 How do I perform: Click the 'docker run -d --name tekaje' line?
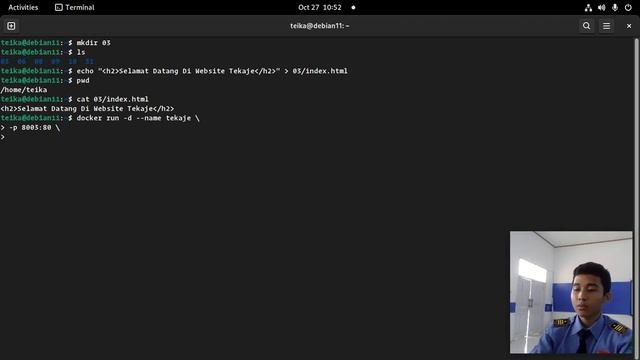(x=138, y=118)
